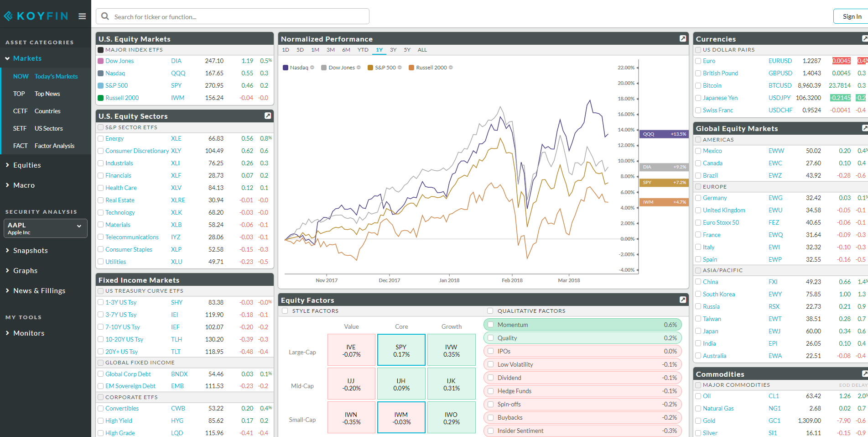Click the Nasdaq gray row marker
868x437 pixels.
click(x=101, y=73)
